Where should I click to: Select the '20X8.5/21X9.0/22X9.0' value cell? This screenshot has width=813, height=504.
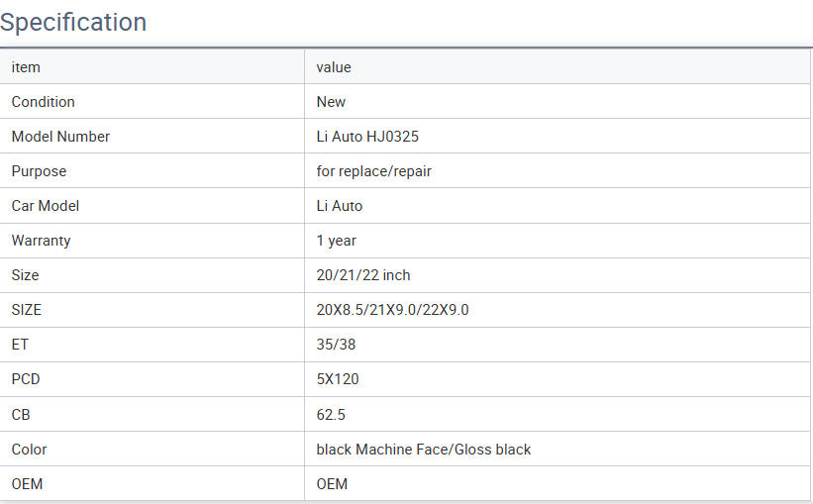pyautogui.click(x=392, y=310)
